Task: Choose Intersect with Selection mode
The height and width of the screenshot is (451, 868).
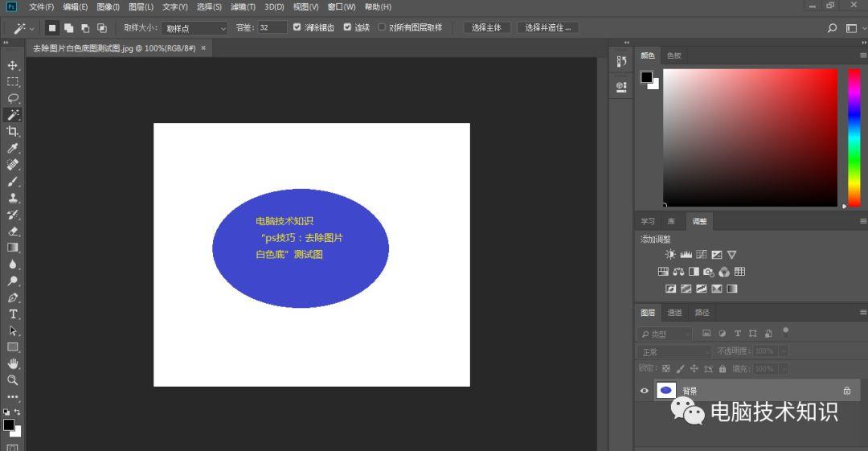Action: [x=102, y=27]
